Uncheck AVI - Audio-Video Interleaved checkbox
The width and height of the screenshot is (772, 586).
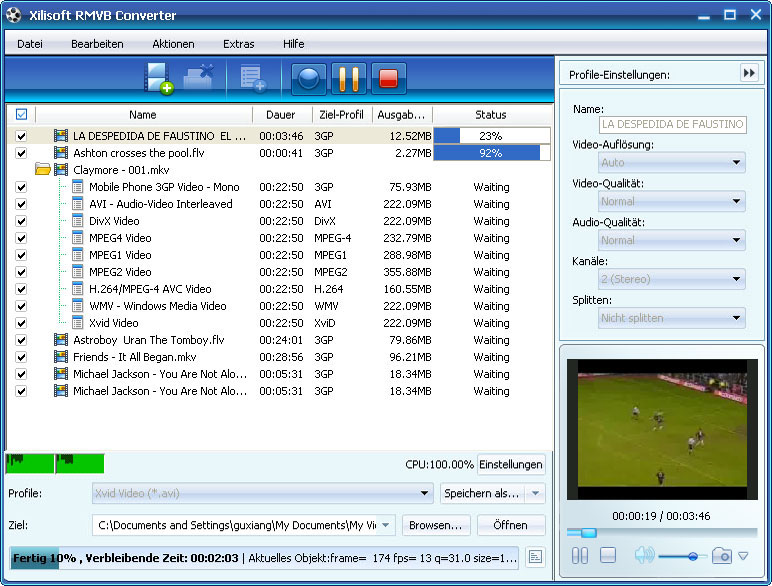pyautogui.click(x=21, y=204)
